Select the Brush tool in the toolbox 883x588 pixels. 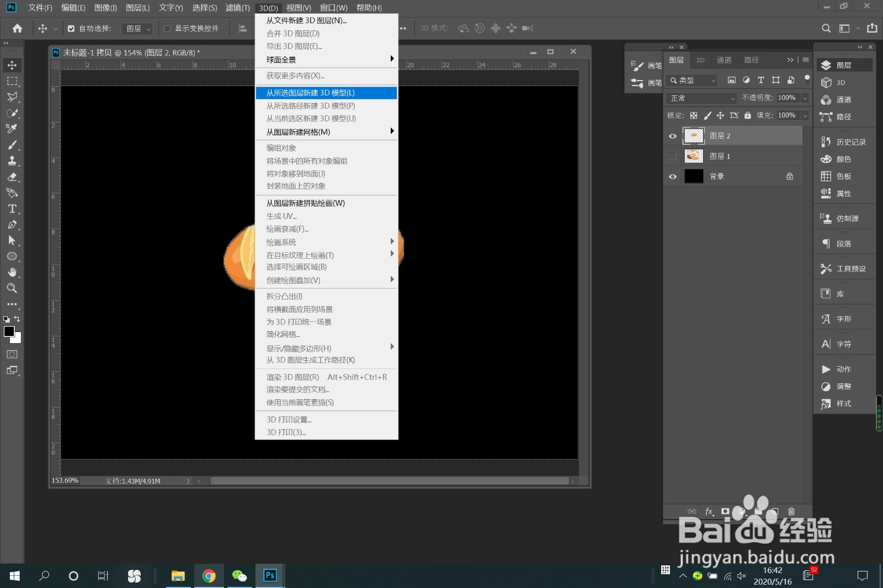point(12,145)
